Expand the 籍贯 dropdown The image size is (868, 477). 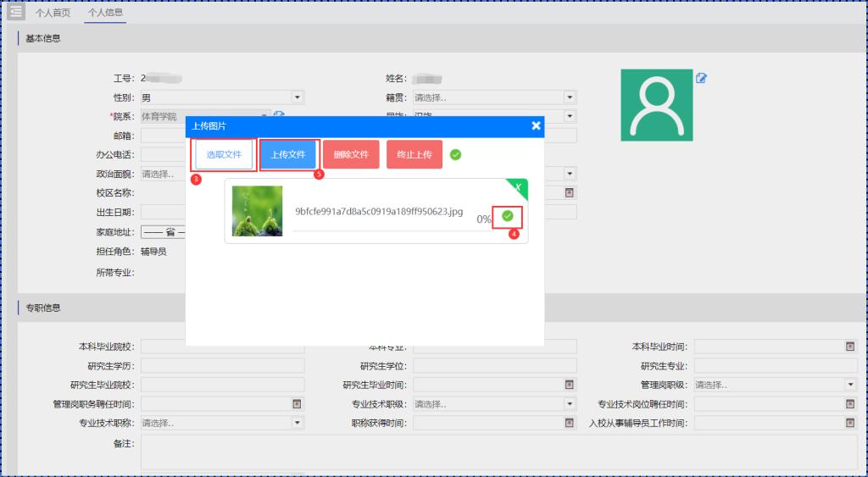[x=570, y=97]
